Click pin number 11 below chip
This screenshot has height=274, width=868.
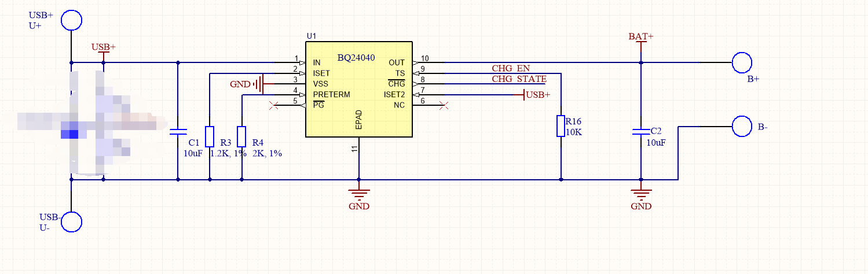pyautogui.click(x=354, y=149)
